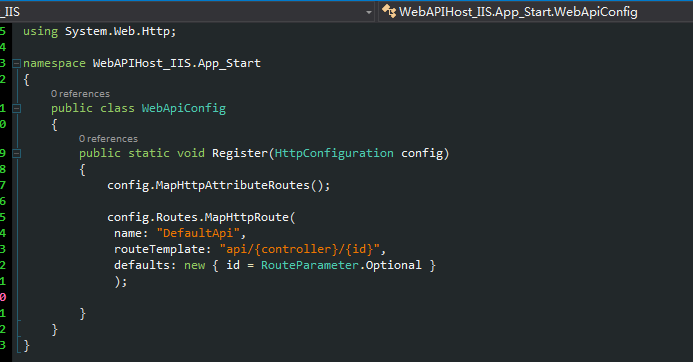Click the "api/{controller}/{id}" route template string
693x362 pixels.
click(299, 249)
